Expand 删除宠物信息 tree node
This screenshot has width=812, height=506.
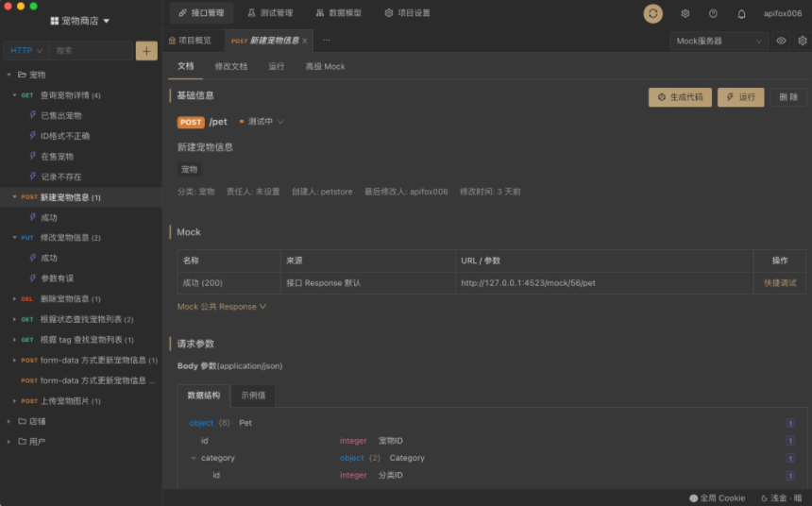coord(14,299)
